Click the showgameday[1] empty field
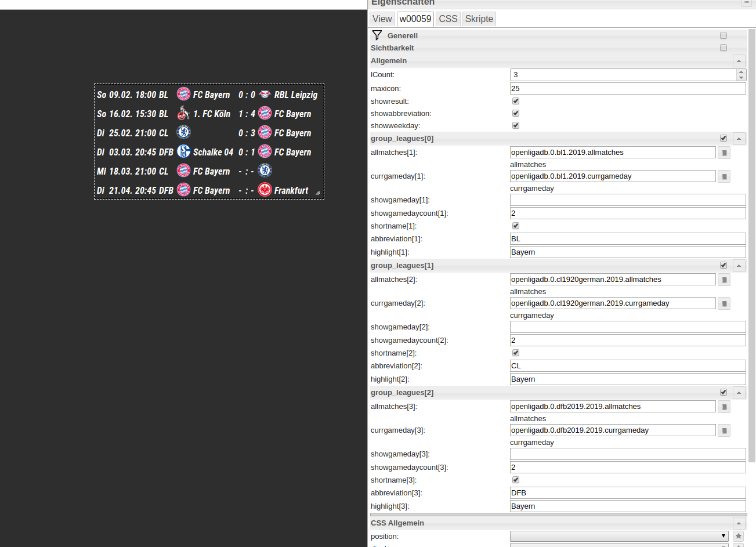756x547 pixels. click(x=628, y=200)
